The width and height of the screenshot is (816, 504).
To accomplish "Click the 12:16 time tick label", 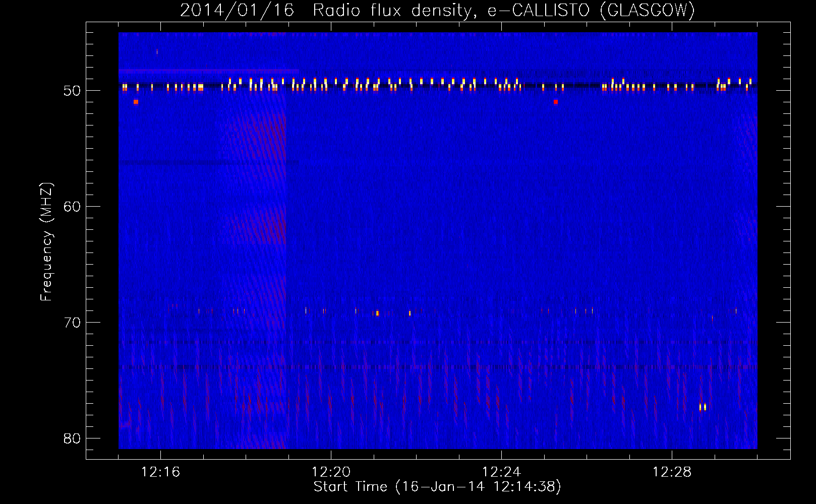I will tap(160, 472).
